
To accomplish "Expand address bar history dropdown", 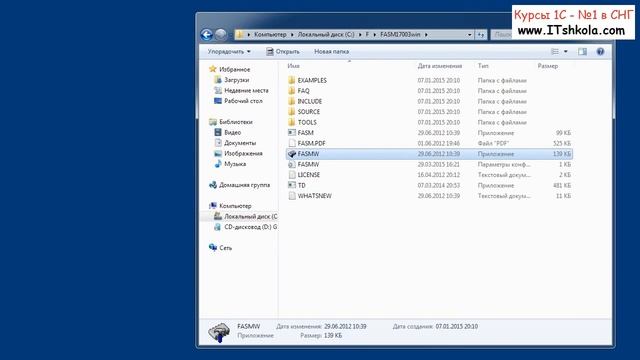I will point(469,35).
